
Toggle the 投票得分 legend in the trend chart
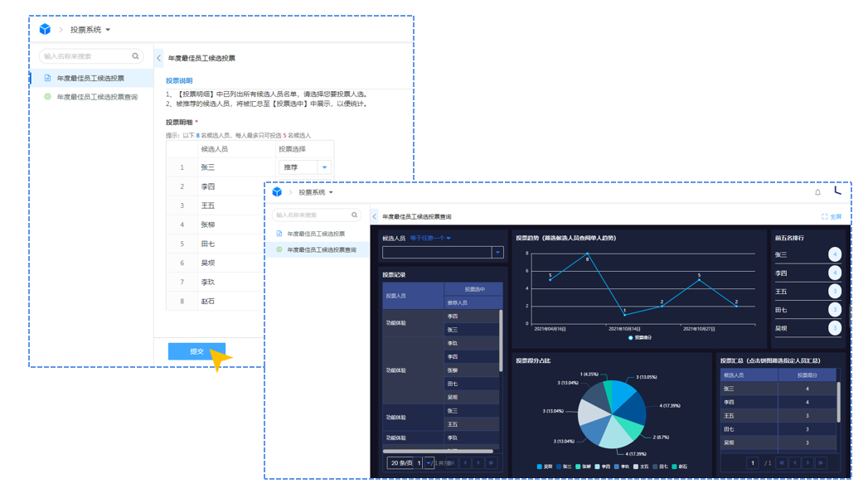click(640, 338)
